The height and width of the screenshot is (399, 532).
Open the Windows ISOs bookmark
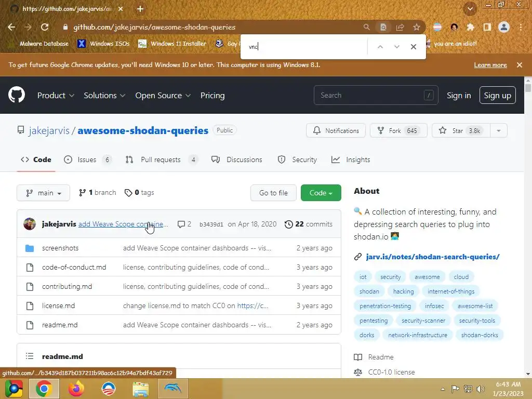click(103, 44)
